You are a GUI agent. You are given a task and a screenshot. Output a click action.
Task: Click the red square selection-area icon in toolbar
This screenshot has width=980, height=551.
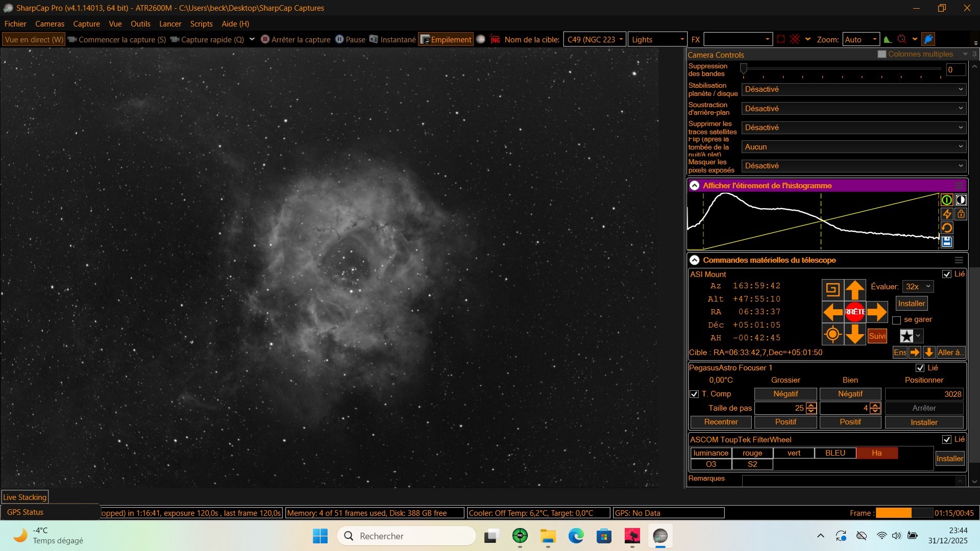point(780,39)
